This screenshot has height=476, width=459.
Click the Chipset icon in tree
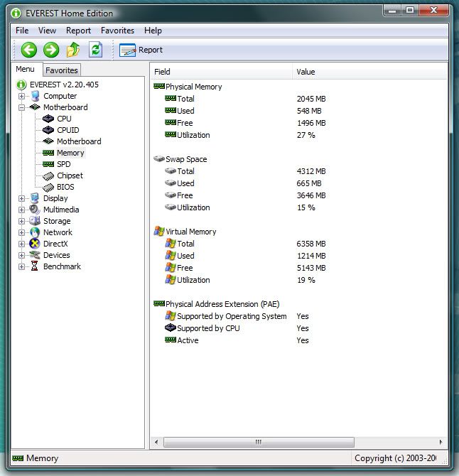[x=48, y=175]
